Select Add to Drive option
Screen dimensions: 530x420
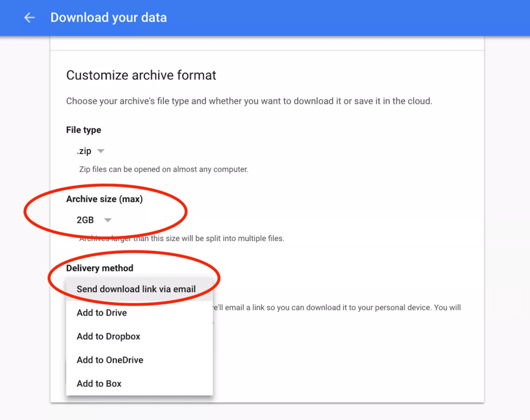102,313
